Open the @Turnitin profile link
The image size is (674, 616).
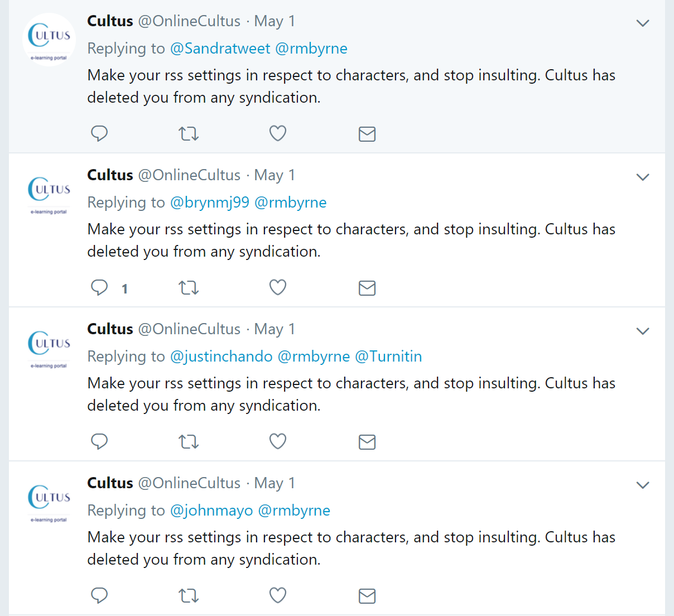[x=388, y=357]
